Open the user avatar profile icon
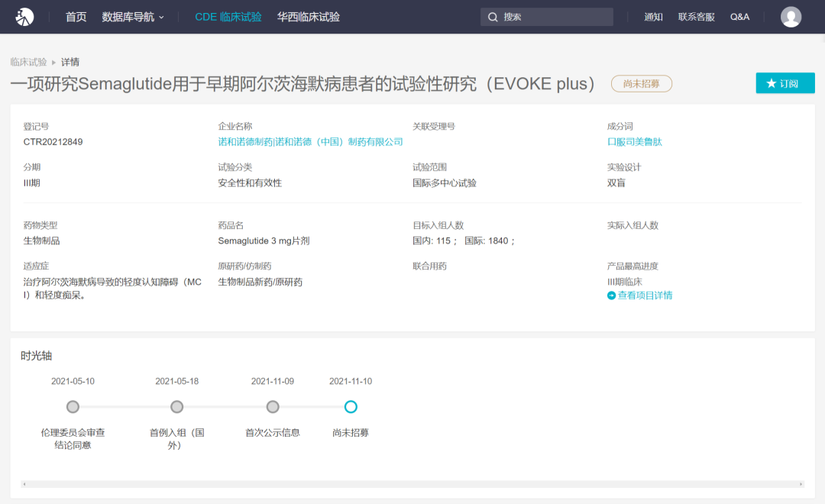Viewport: 825px width, 504px height. [791, 17]
